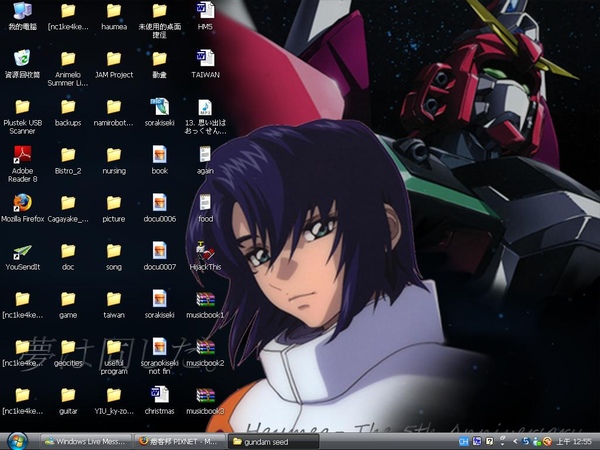Open the My Computer (我的電腦) desktop icon

click(22, 15)
